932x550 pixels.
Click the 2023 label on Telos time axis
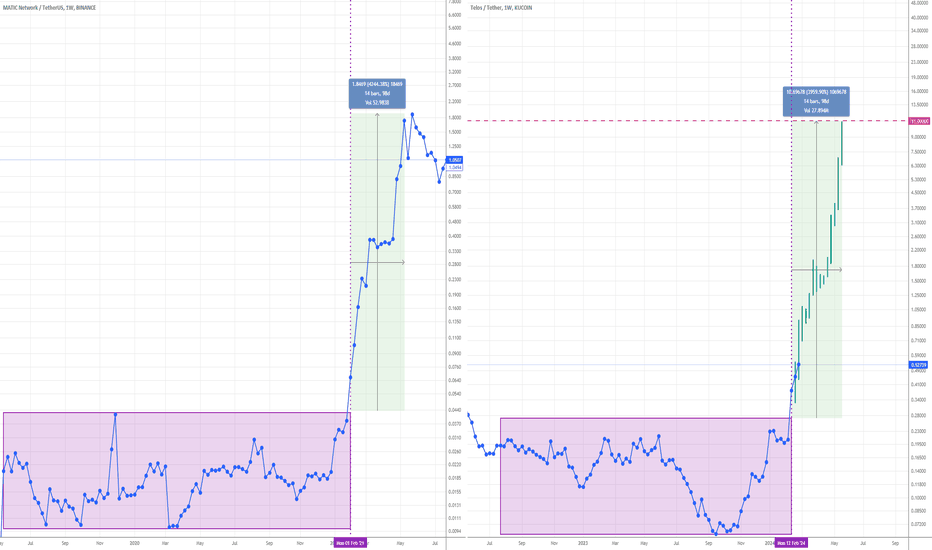click(x=582, y=543)
